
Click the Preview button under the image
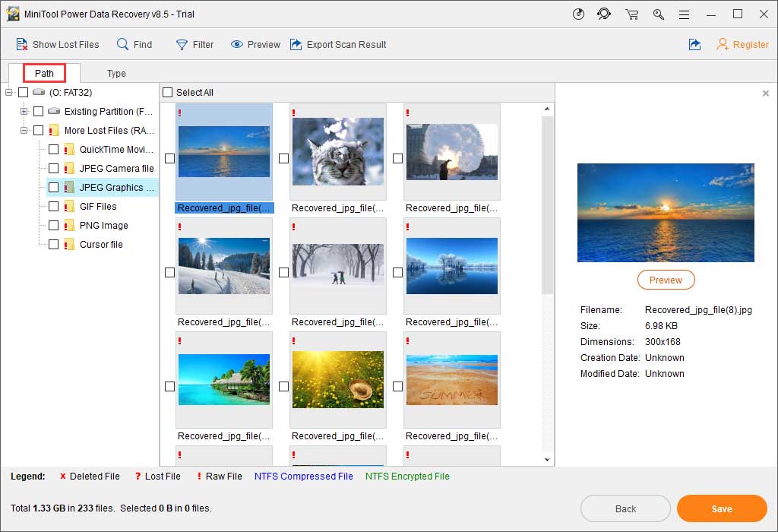[666, 280]
